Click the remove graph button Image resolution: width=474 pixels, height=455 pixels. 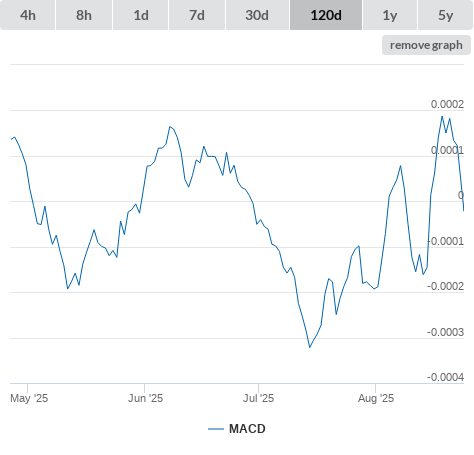(426, 45)
